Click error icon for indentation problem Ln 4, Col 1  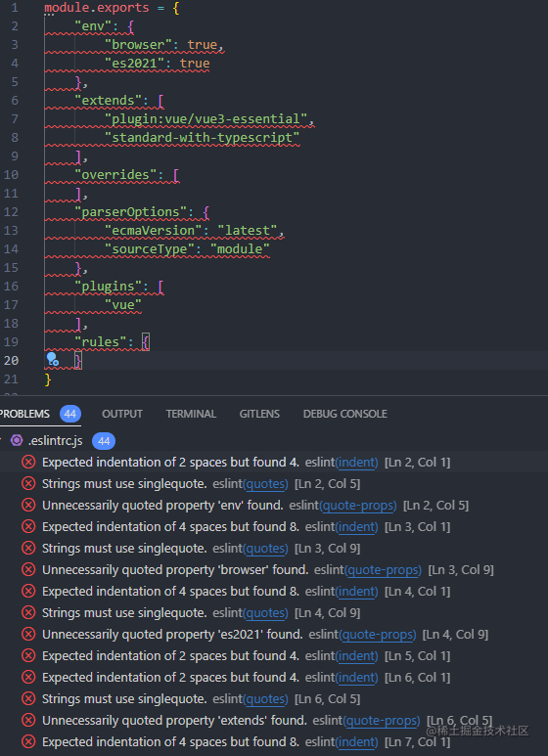(x=28, y=591)
